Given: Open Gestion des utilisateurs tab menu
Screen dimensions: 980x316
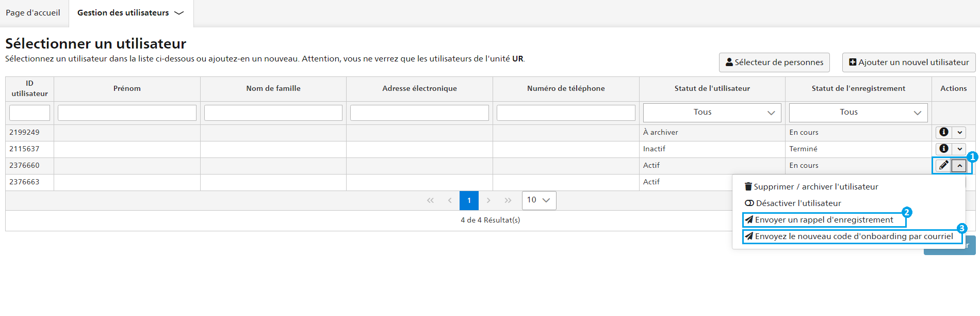Looking at the screenshot, I should click(131, 13).
